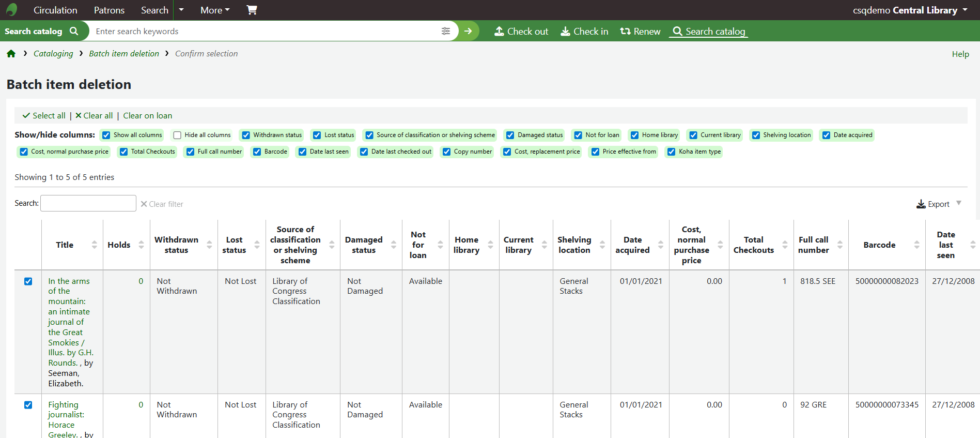Image resolution: width=980 pixels, height=438 pixels.
Task: Click the Check in icon link
Action: point(584,32)
